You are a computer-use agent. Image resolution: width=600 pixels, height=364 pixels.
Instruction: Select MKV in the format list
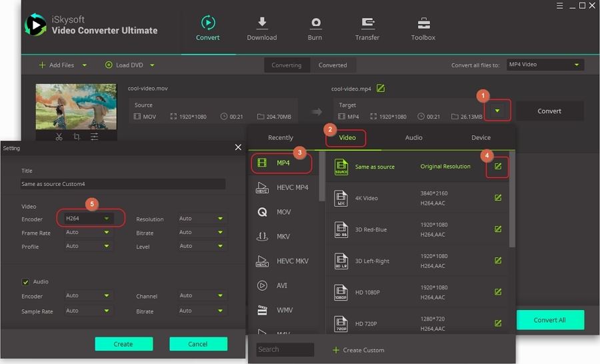click(x=283, y=237)
